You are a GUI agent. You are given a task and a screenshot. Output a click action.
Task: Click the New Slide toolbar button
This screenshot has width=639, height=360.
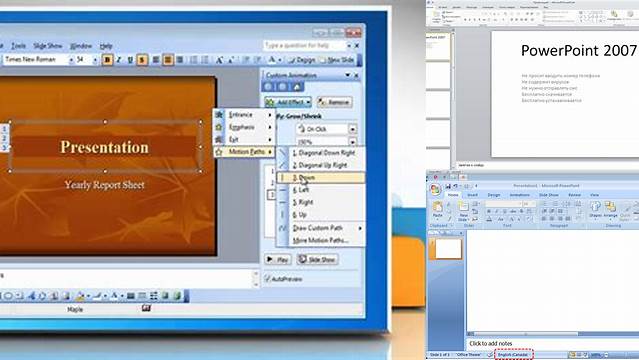coord(337,60)
